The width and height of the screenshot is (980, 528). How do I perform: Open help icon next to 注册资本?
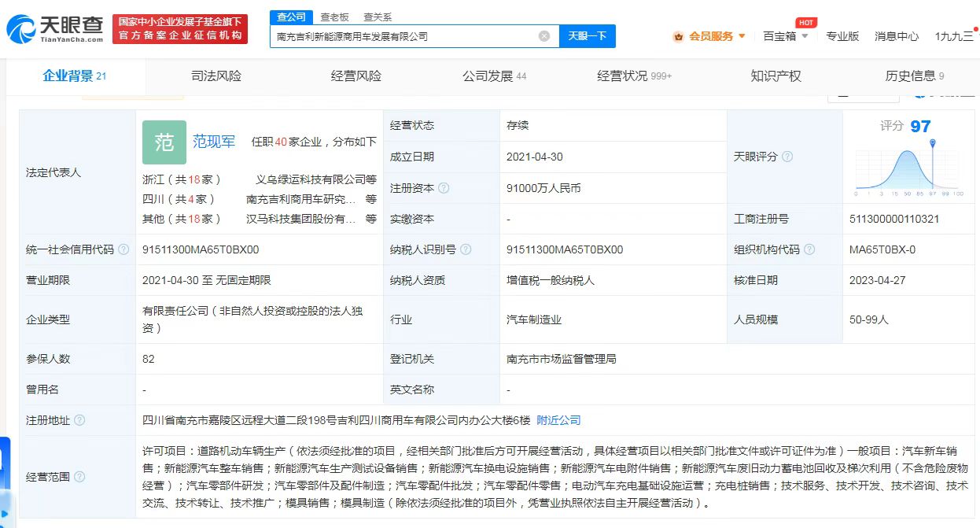click(444, 188)
